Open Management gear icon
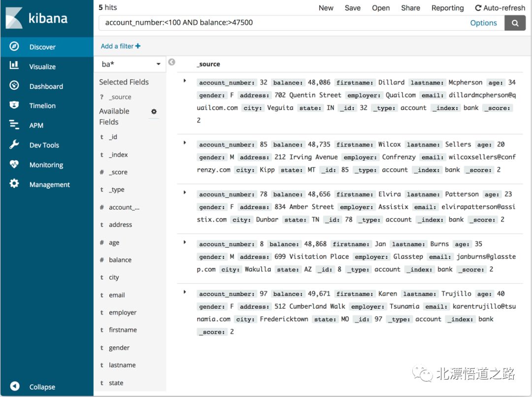The height and width of the screenshot is (397, 532). tap(14, 184)
